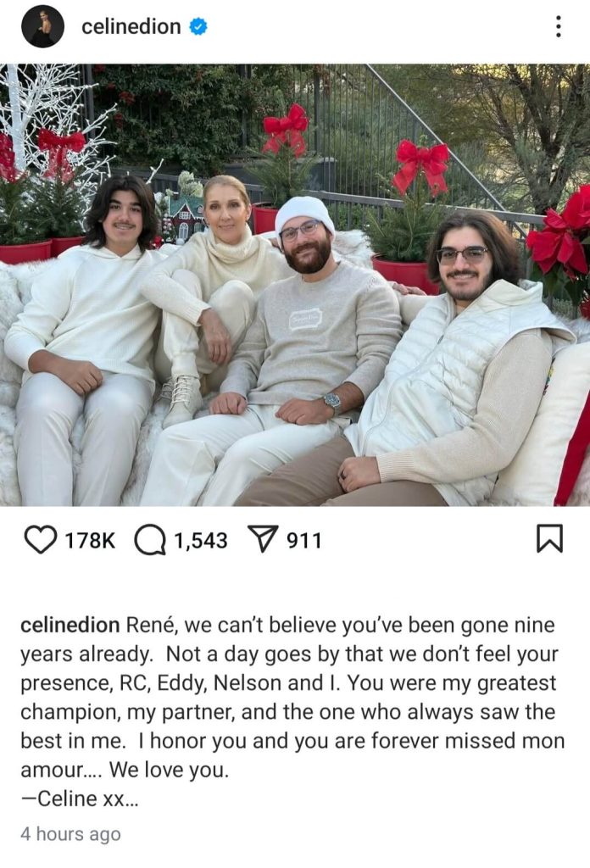Expand the truncated caption after Celine xx
Screen dimensions: 590x868
(130, 798)
